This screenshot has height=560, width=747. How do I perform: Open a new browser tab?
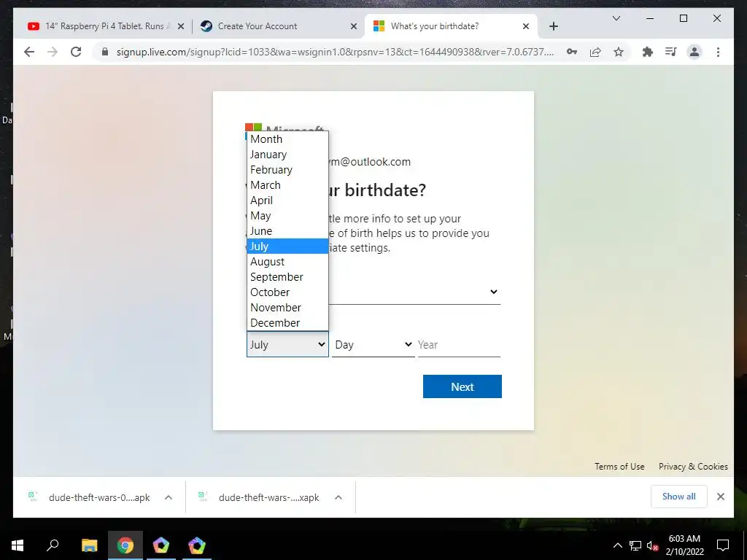tap(553, 27)
